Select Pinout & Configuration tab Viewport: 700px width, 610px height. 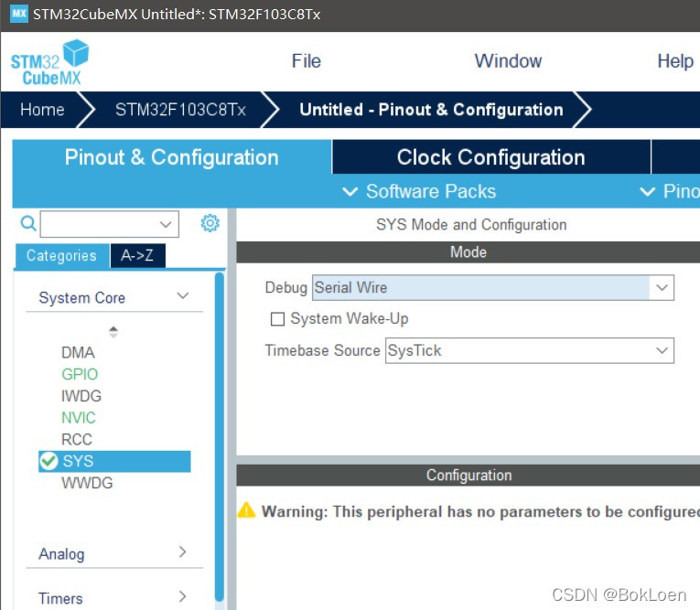pyautogui.click(x=172, y=157)
